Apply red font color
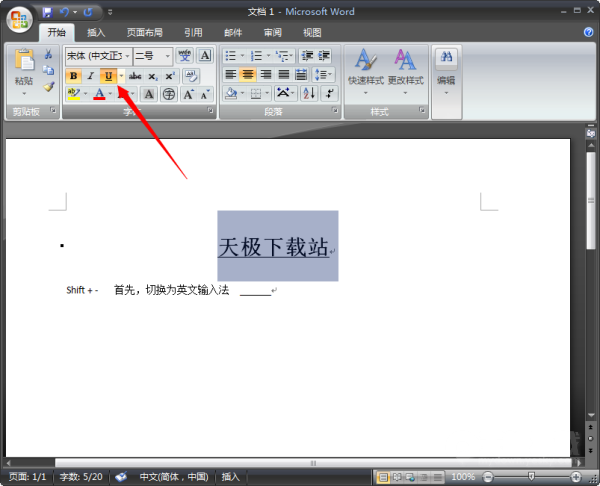 (99, 94)
